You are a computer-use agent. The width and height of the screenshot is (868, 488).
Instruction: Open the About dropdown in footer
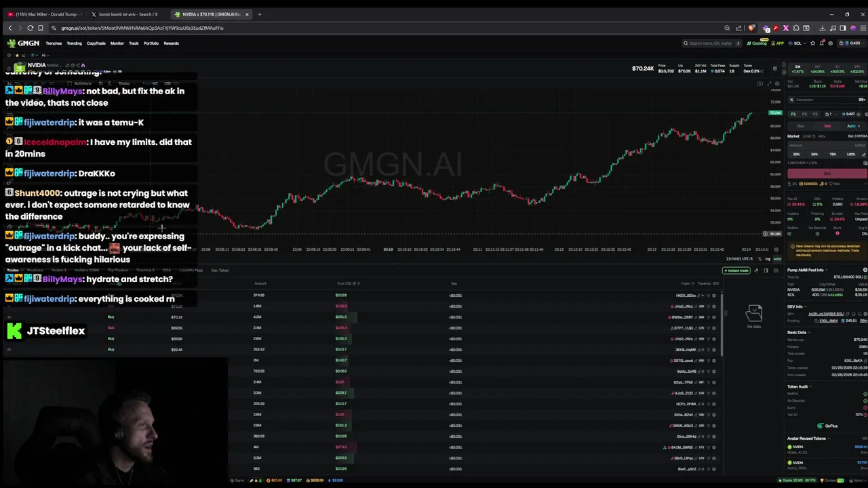pos(858,480)
